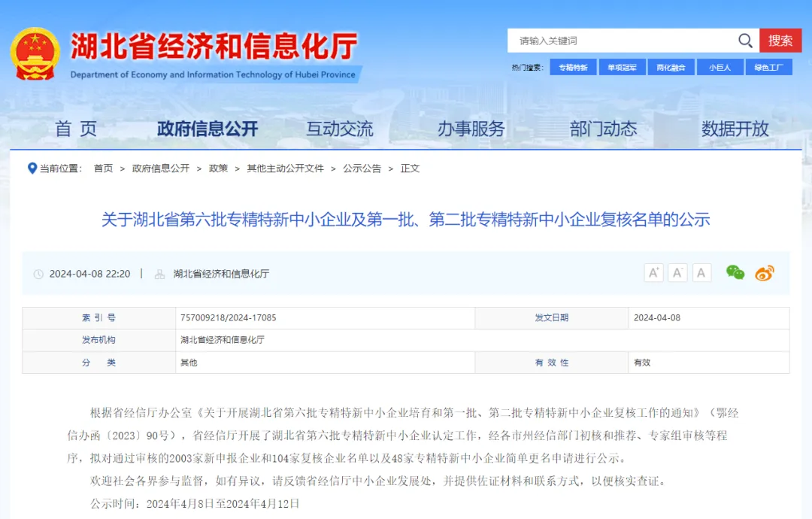Open the 政府信息公开 navigation tab
The height and width of the screenshot is (519, 812).
[x=208, y=129]
